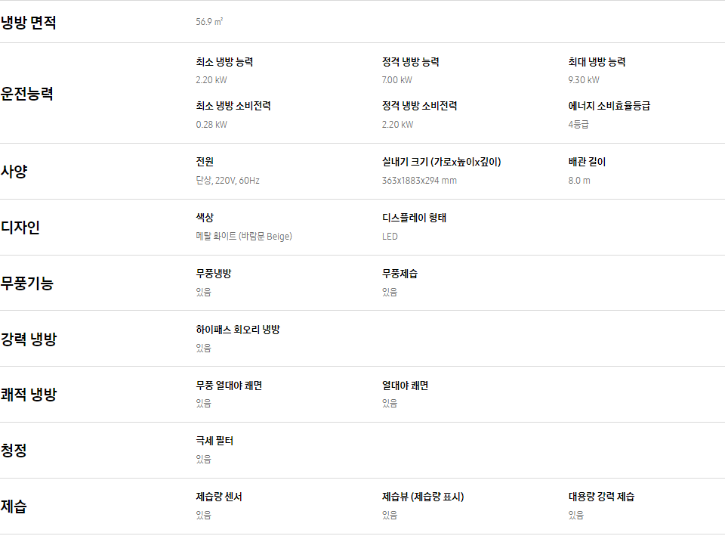Select the 단상, 220V, 60Hz power value

coord(227,180)
